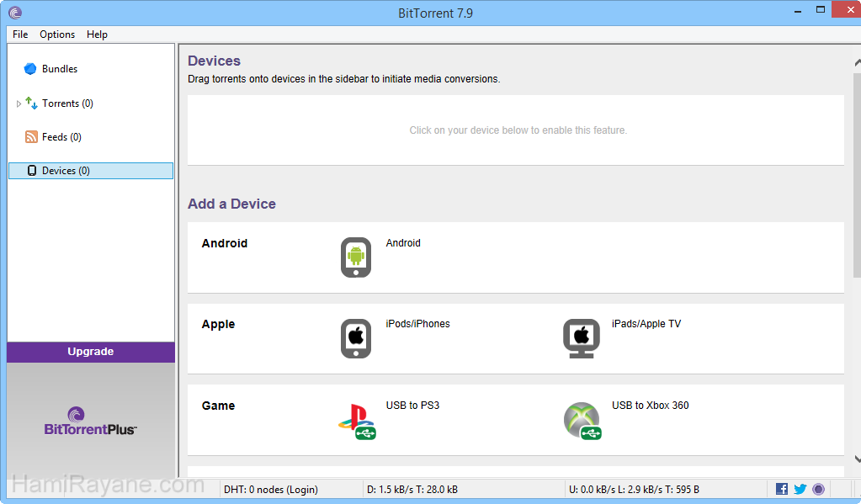Click the blue Bundles icon
This screenshot has width=861, height=504.
(x=30, y=69)
